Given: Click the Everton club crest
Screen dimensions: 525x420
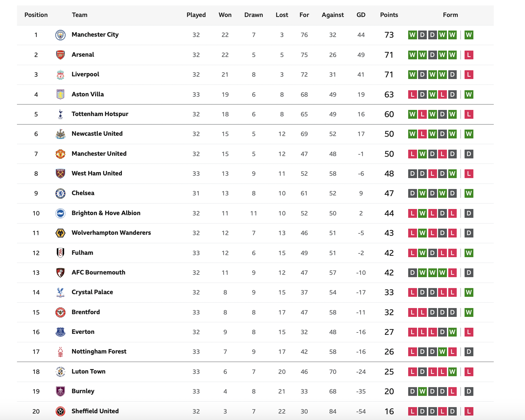Looking at the screenshot, I should [60, 332].
